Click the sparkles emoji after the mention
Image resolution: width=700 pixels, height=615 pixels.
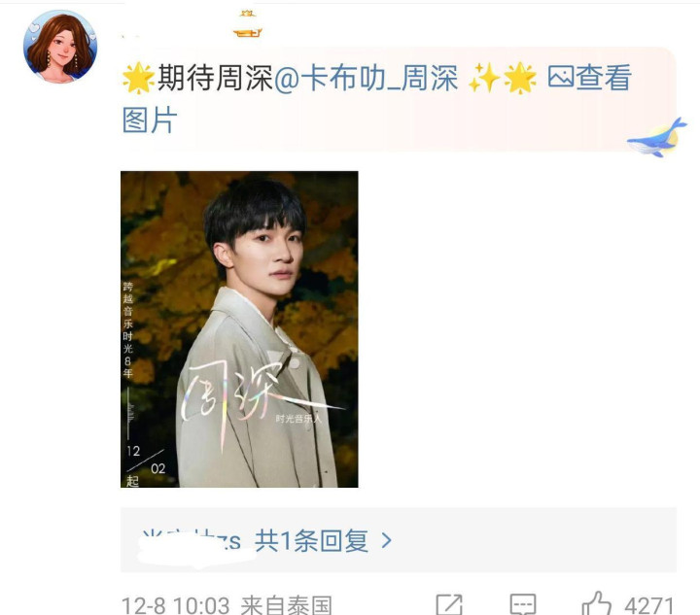coord(484,78)
